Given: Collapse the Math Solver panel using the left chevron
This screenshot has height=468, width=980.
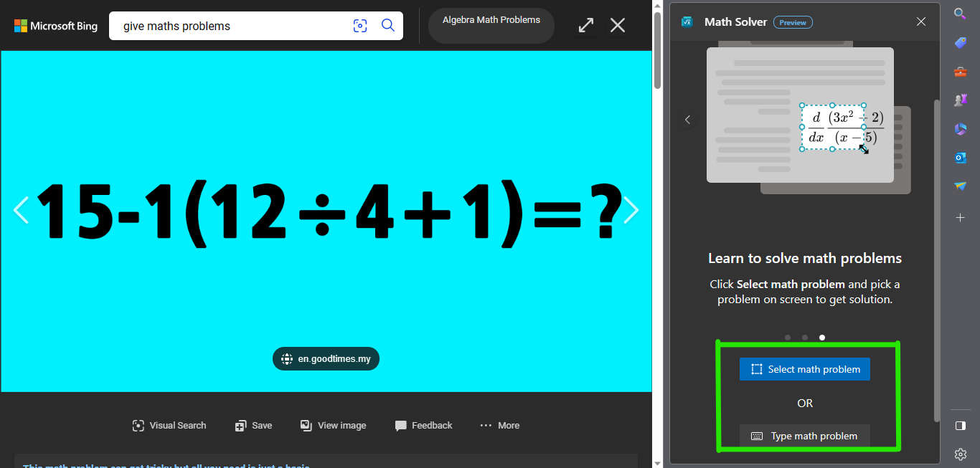Looking at the screenshot, I should pos(687,120).
